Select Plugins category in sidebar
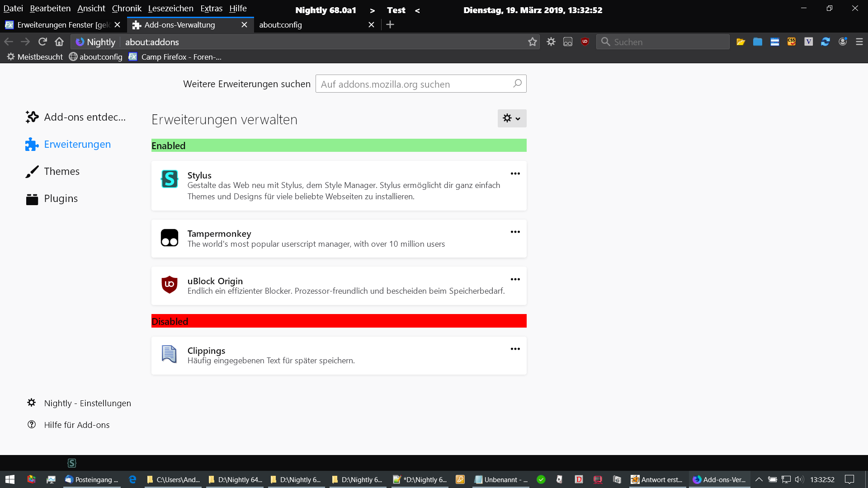Image resolution: width=868 pixels, height=488 pixels. [x=61, y=198]
